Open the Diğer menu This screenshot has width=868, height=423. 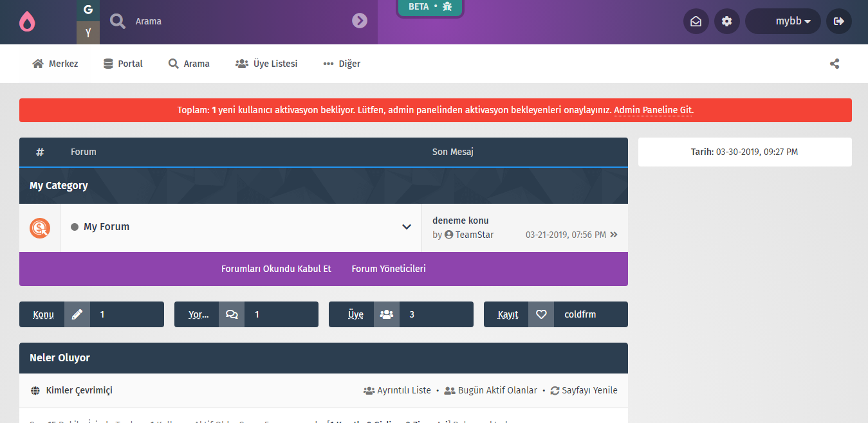pos(342,64)
